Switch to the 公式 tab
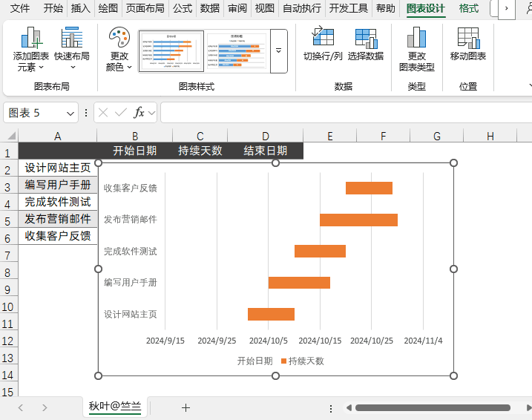 [183, 8]
